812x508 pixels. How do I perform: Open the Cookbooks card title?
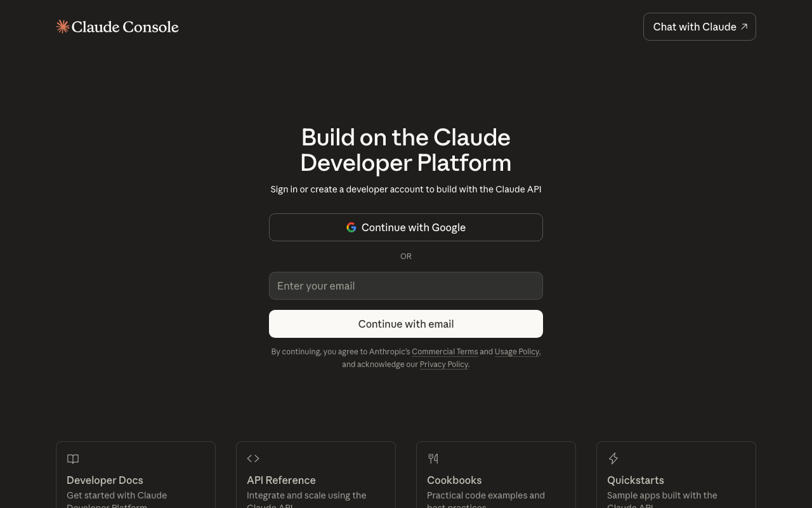(454, 480)
